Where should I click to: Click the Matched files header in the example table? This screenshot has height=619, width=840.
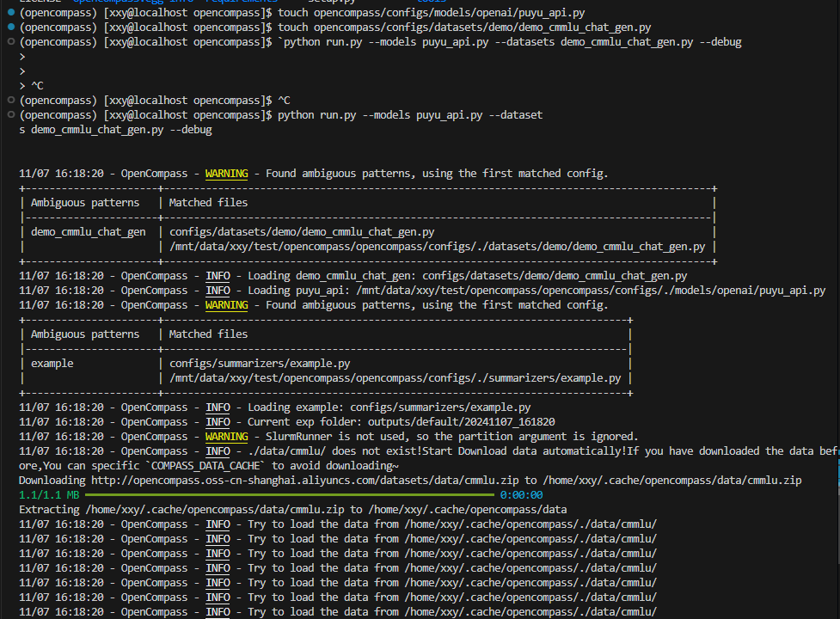pos(208,334)
